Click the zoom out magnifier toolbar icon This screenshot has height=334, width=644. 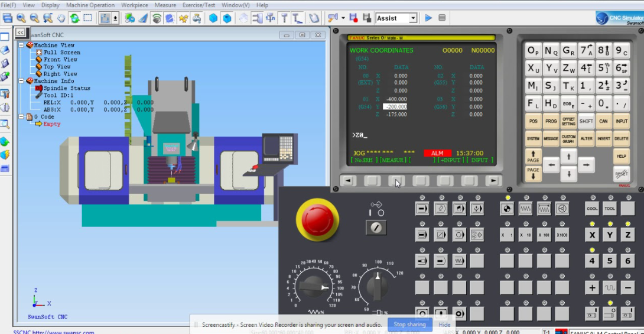pyautogui.click(x=34, y=18)
